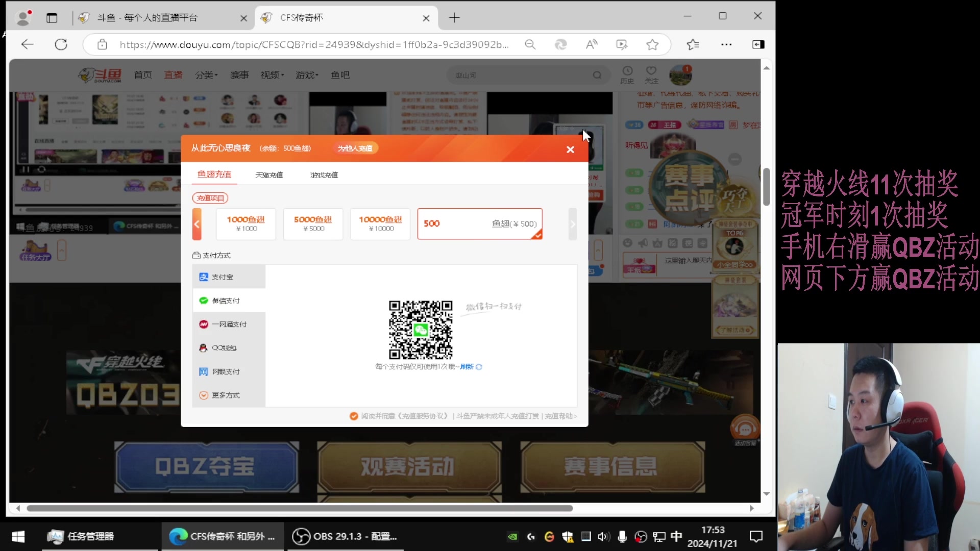Screen dimensions: 980x551
Task: Open the 关注 heart icon
Action: 651,74
